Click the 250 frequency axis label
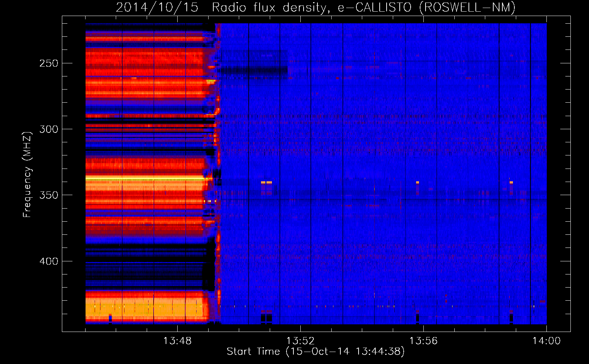589x364 pixels. pos(49,63)
